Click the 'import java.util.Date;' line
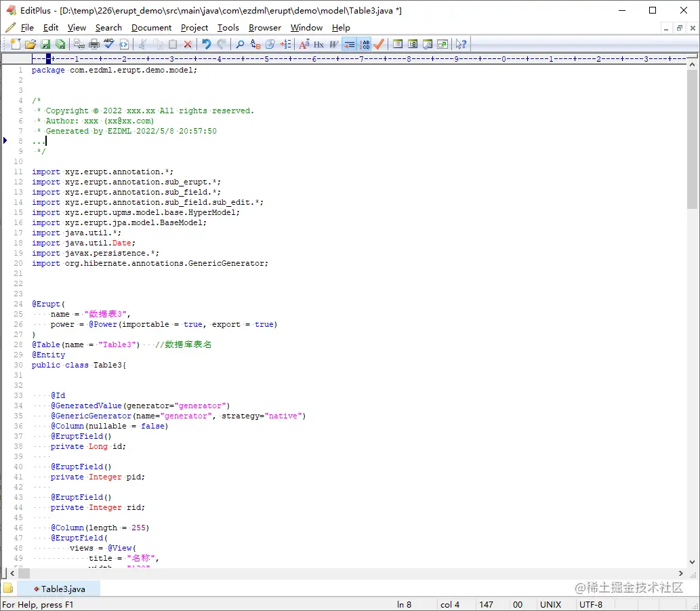The height and width of the screenshot is (611, 700). (83, 243)
